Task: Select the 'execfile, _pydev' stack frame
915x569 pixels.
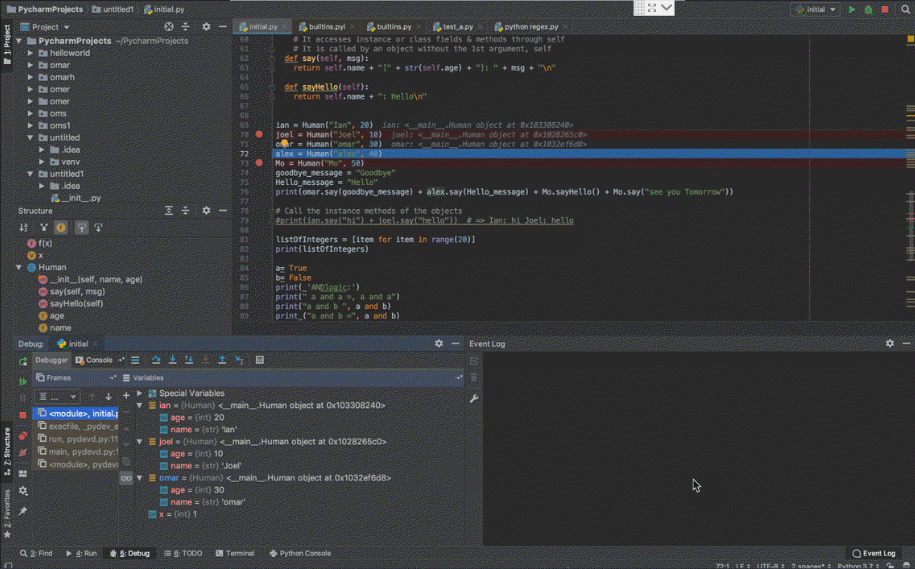Action: [77, 427]
